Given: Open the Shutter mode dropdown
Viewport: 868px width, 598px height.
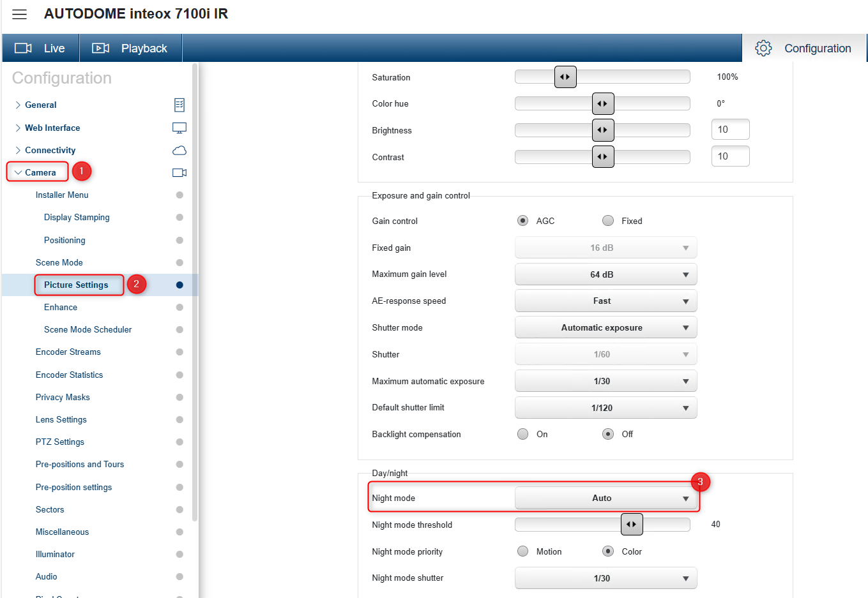Looking at the screenshot, I should (605, 328).
